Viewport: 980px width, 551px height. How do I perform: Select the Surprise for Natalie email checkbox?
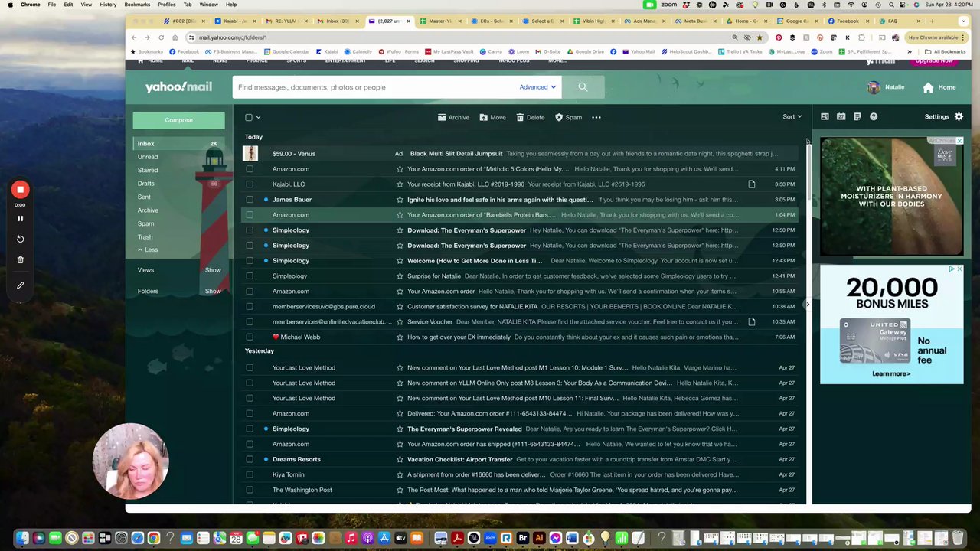tap(250, 276)
